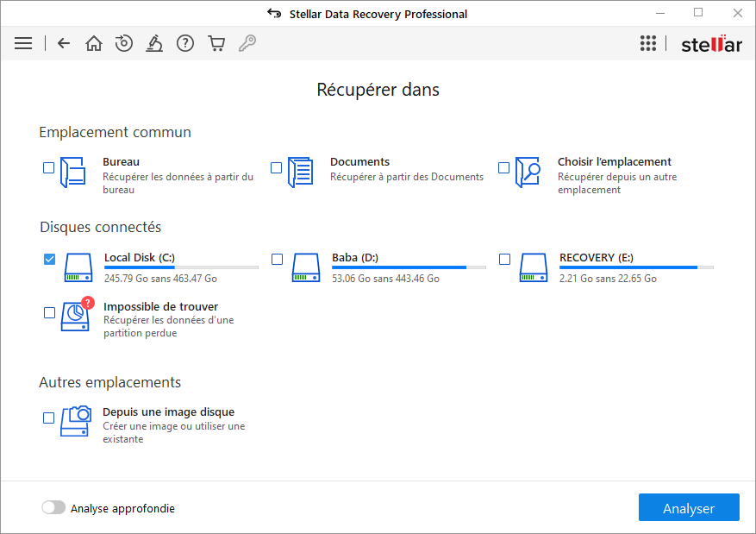Go back using the arrow icon
The width and height of the screenshot is (756, 534).
[63, 43]
